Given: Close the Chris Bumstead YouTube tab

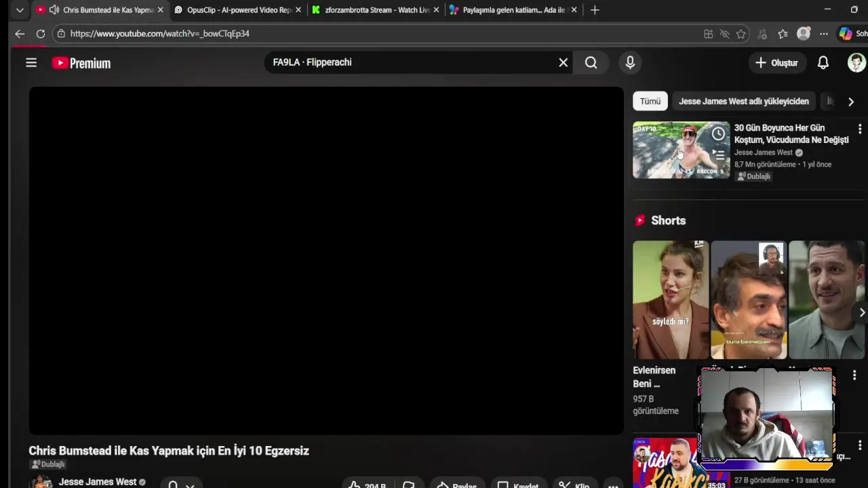Looking at the screenshot, I should click(160, 10).
